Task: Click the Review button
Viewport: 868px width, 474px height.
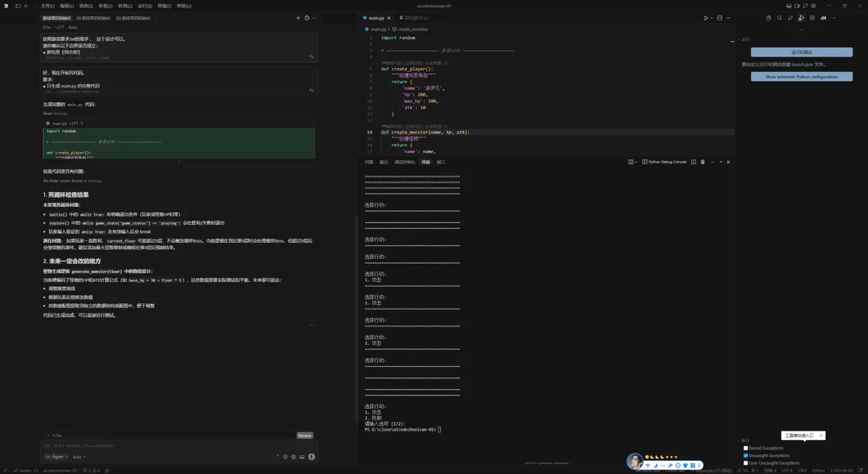Action: (304, 436)
